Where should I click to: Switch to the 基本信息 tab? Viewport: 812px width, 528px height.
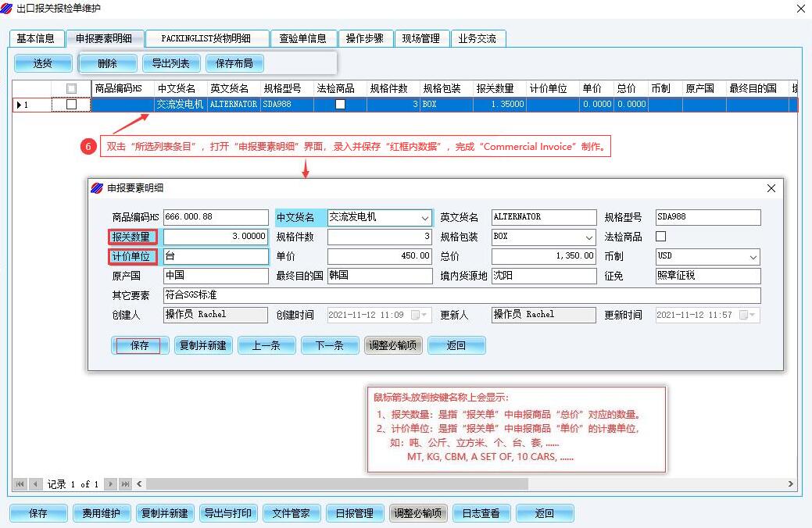pos(36,38)
